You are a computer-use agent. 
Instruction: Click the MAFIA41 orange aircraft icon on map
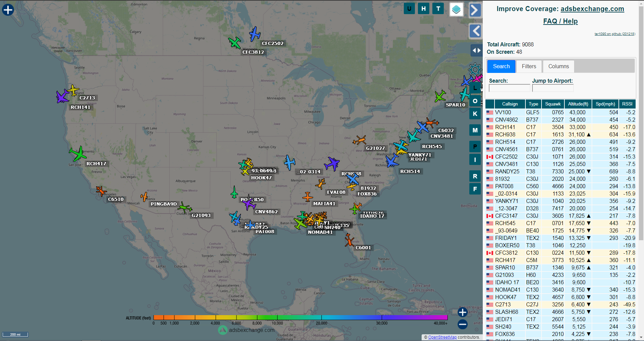click(x=307, y=197)
